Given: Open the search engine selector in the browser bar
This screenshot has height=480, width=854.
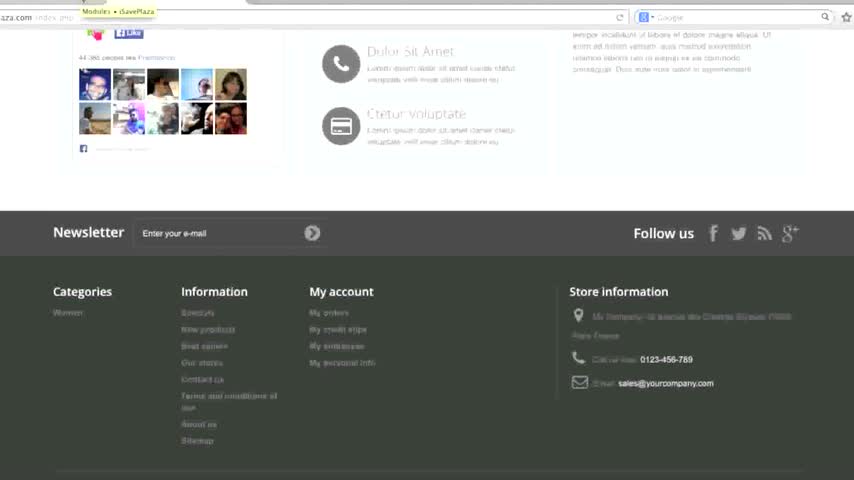Looking at the screenshot, I should 646,17.
